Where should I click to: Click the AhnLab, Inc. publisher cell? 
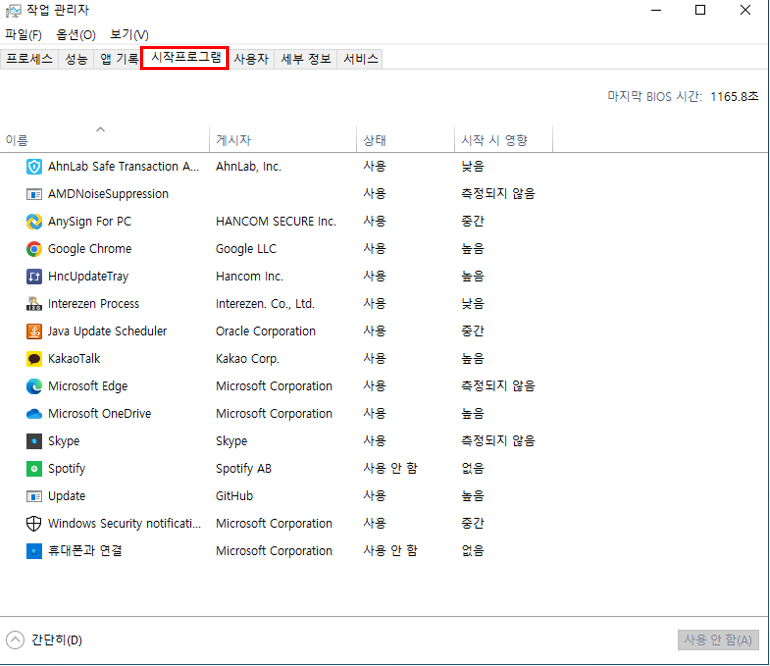[248, 166]
